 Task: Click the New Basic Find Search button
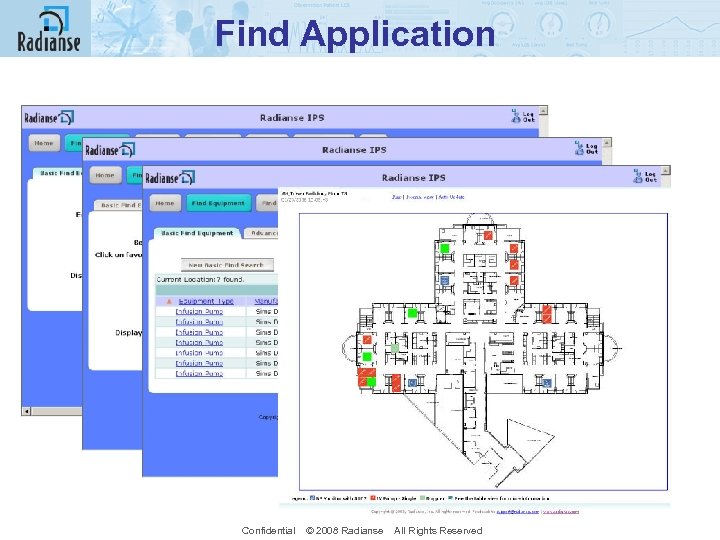227,265
